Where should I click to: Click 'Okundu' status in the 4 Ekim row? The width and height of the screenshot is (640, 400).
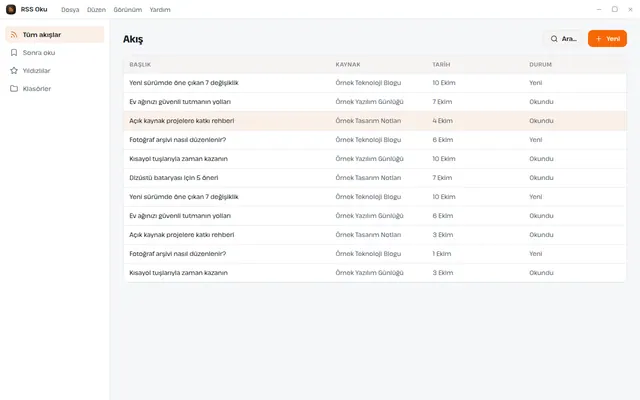[x=541, y=121]
